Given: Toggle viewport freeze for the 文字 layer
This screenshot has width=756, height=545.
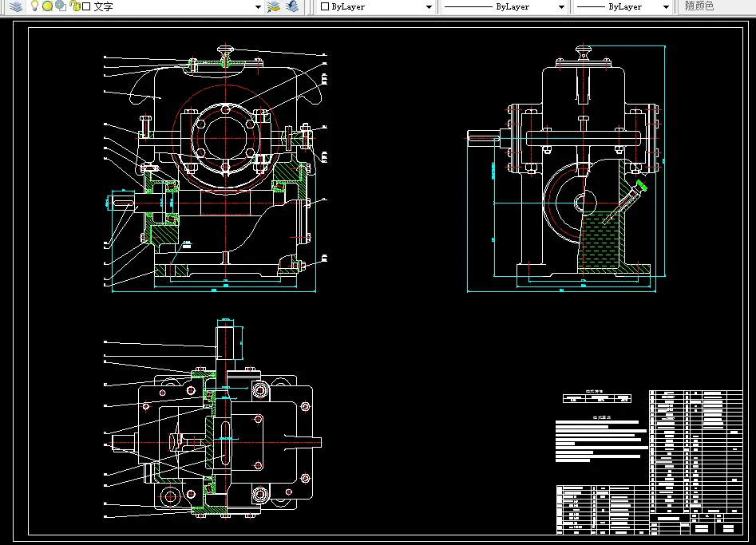Looking at the screenshot, I should (61, 6).
